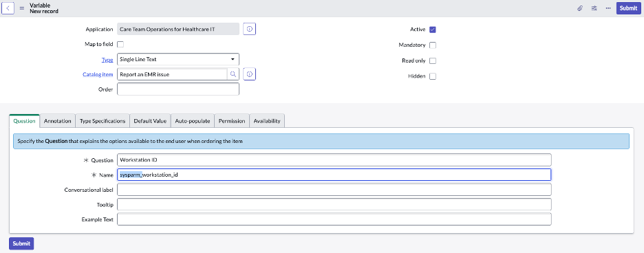Go back using the header arrow button
This screenshot has width=644, height=253.
(x=8, y=8)
